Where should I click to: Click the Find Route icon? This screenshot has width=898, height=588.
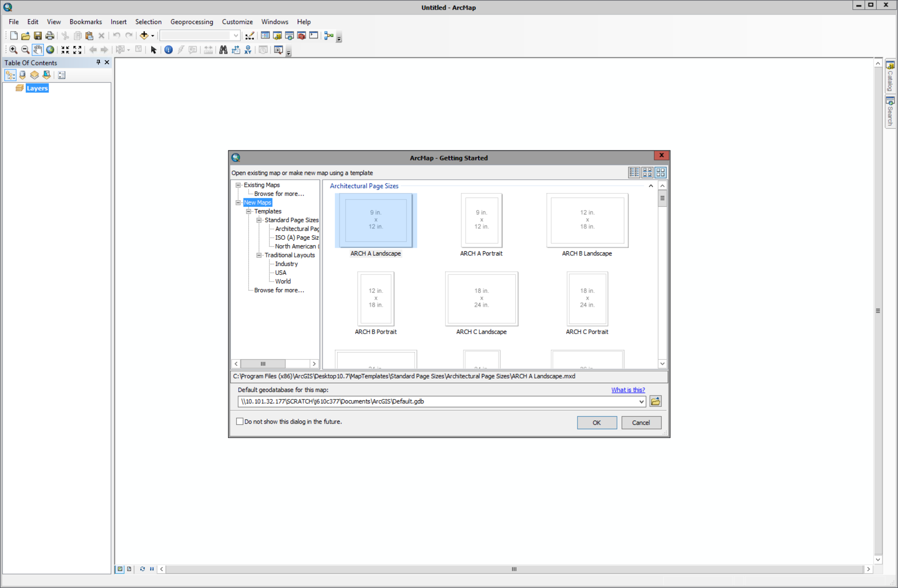236,50
